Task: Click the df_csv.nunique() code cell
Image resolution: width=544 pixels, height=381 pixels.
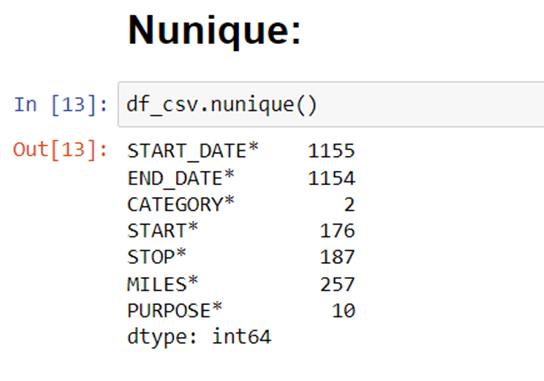Action: coord(331,104)
